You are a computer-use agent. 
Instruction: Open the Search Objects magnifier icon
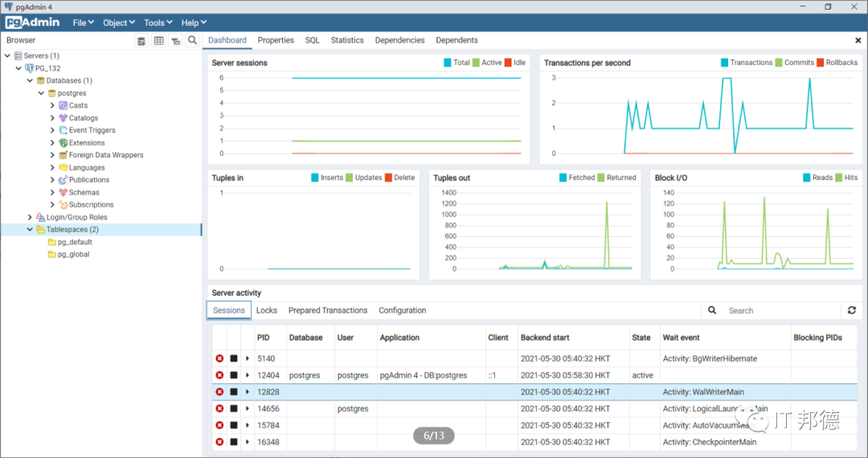pyautogui.click(x=192, y=40)
